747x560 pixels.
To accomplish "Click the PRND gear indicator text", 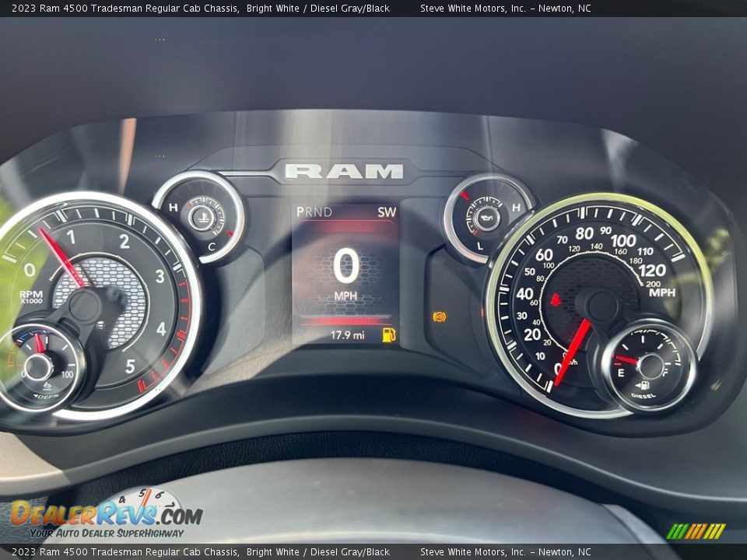I will pos(314,212).
